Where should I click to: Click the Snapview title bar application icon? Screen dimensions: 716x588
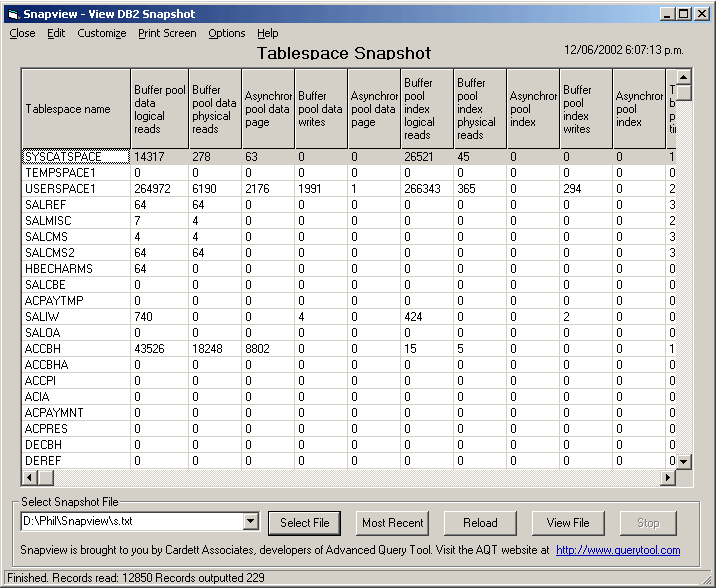coord(14,14)
